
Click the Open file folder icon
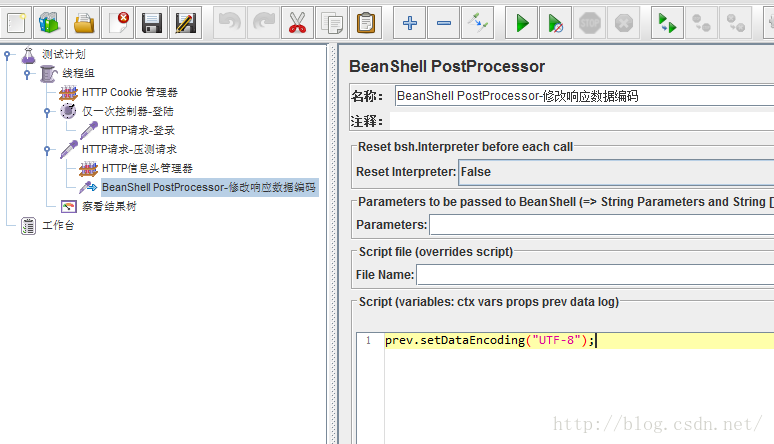[85, 21]
